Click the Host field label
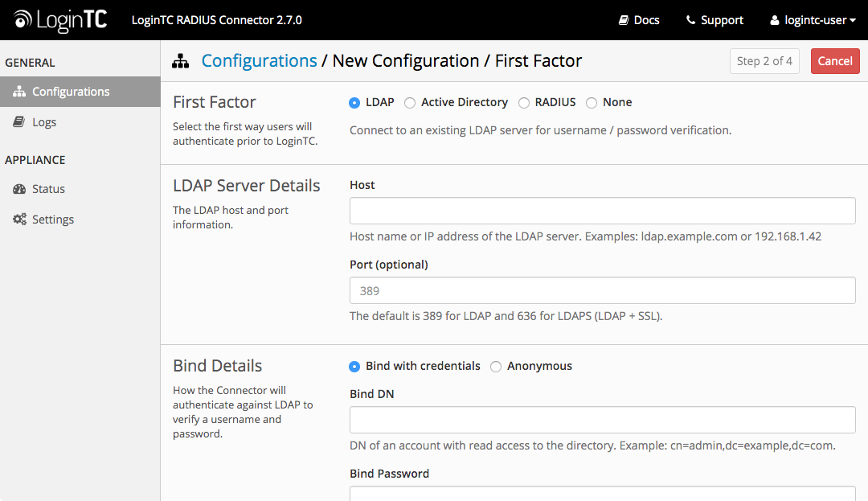The width and height of the screenshot is (868, 501). click(x=362, y=185)
